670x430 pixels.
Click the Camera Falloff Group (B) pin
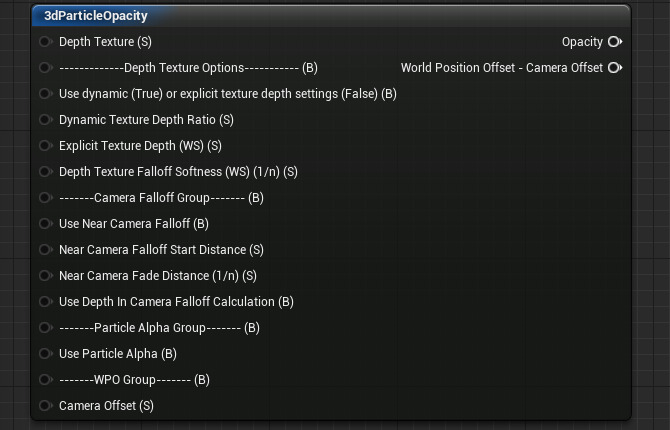(45, 198)
